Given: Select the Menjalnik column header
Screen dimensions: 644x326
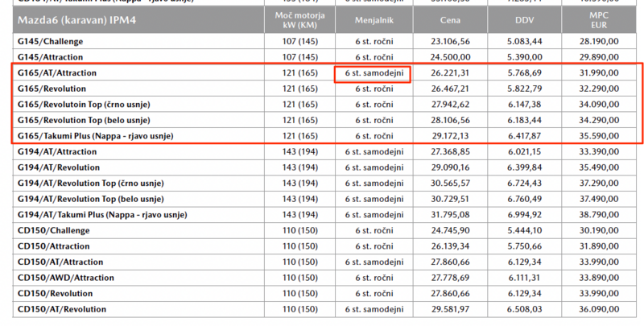Looking at the screenshot, I should [x=372, y=20].
